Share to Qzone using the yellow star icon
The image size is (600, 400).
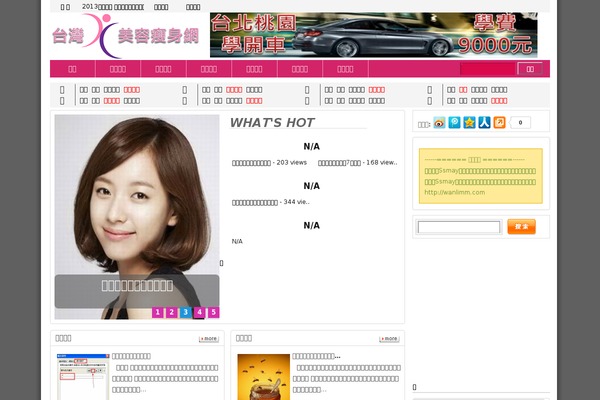469,123
